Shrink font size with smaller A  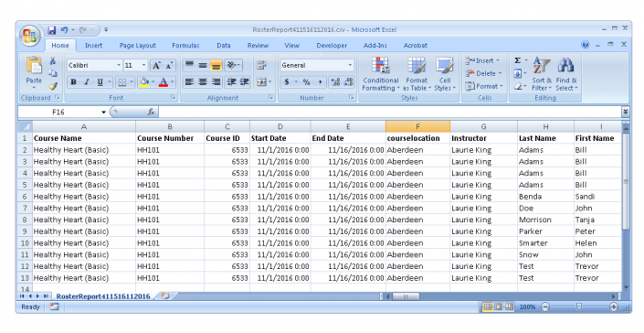pyautogui.click(x=169, y=65)
